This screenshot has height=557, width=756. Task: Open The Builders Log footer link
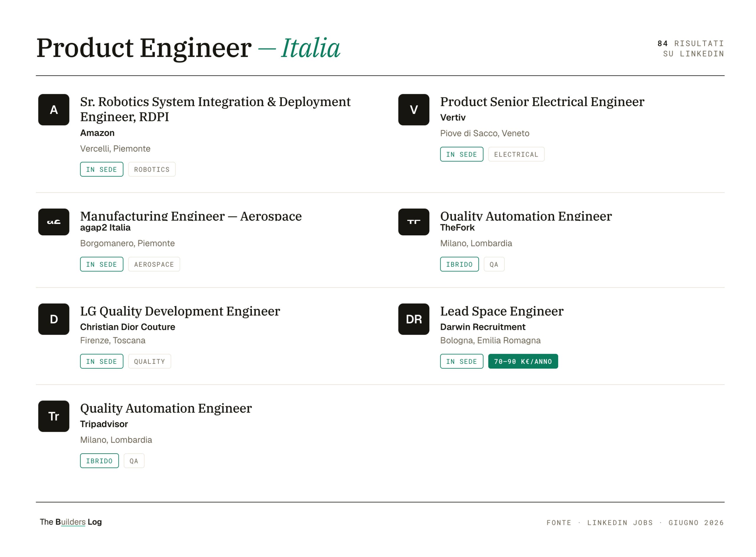71,522
